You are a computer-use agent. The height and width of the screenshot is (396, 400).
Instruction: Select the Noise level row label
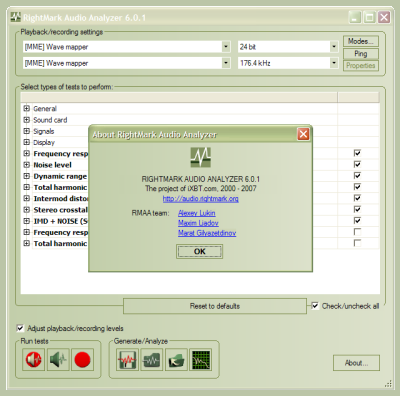[53, 165]
